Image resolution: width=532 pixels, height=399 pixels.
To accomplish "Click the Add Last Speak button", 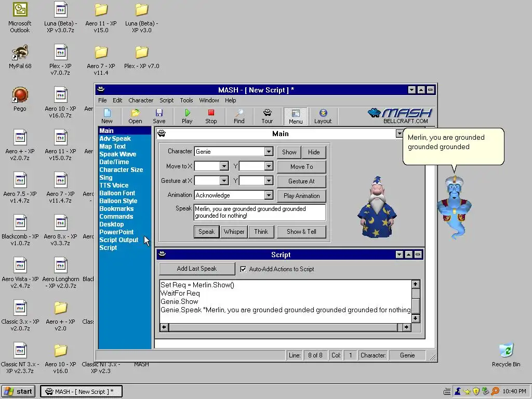I will tap(197, 269).
